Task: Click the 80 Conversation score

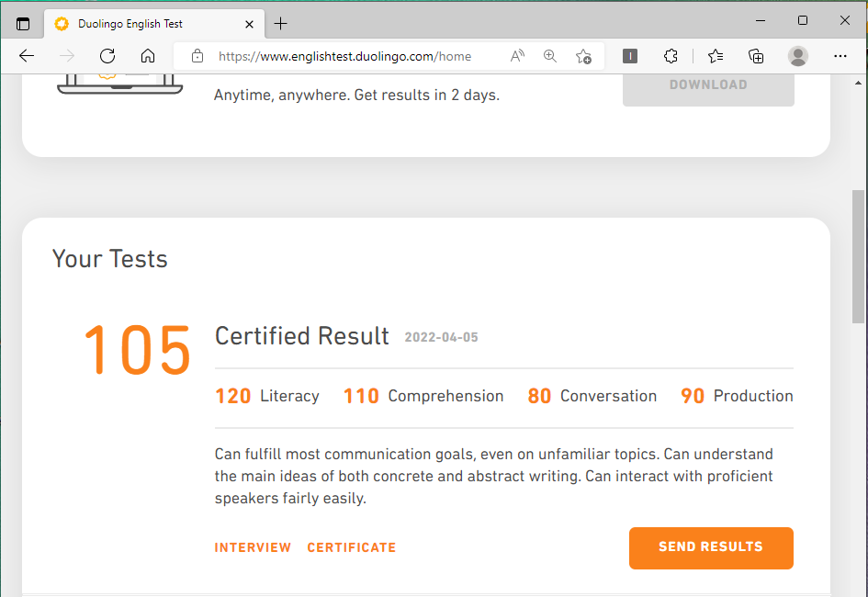Action: (592, 396)
